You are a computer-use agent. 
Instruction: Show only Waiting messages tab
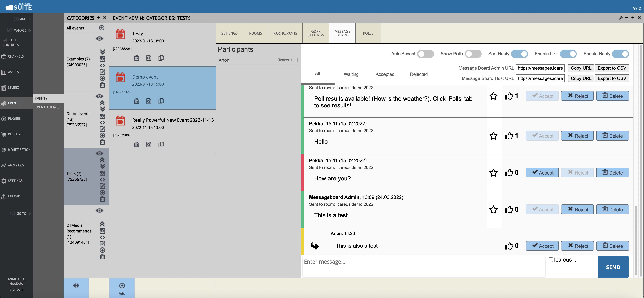(x=351, y=74)
